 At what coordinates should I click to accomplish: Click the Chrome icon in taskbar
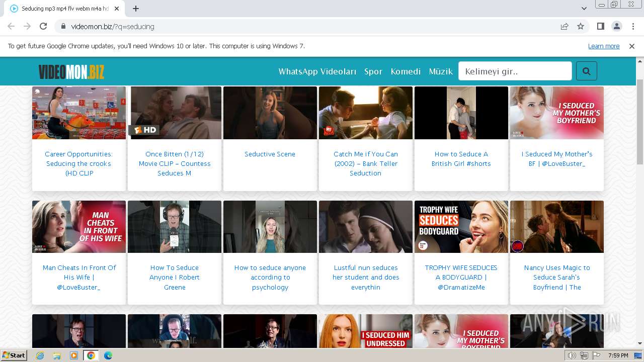[91, 355]
